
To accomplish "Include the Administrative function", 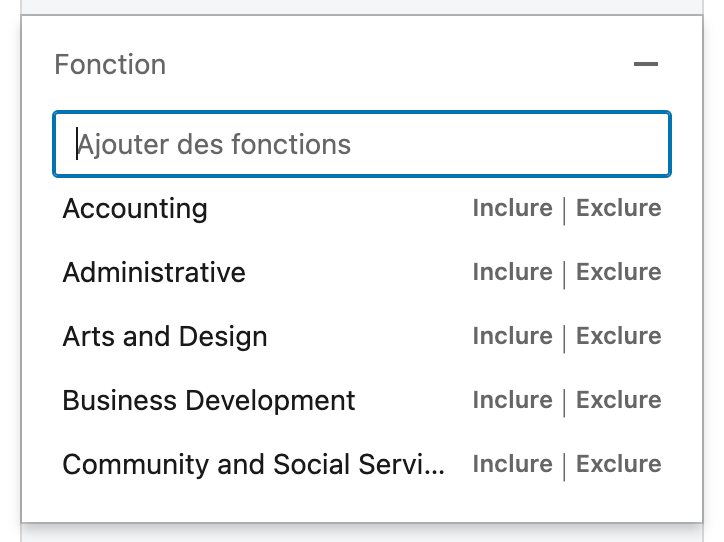I will [513, 272].
